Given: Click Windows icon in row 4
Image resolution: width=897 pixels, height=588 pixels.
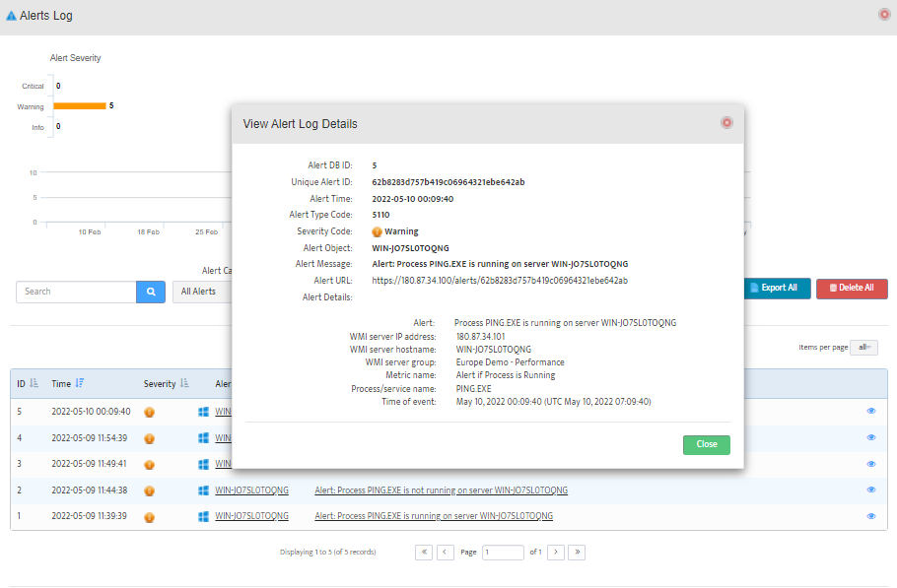Looking at the screenshot, I should pos(203,437).
